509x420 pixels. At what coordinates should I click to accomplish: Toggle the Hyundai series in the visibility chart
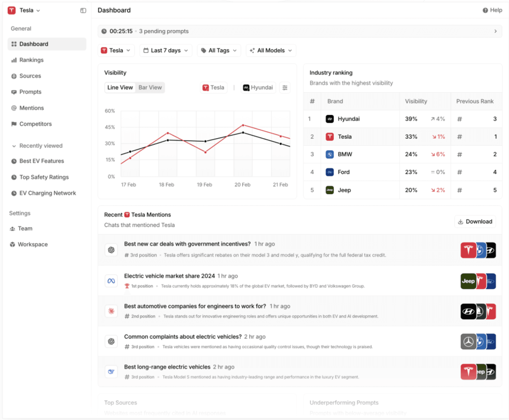click(258, 88)
